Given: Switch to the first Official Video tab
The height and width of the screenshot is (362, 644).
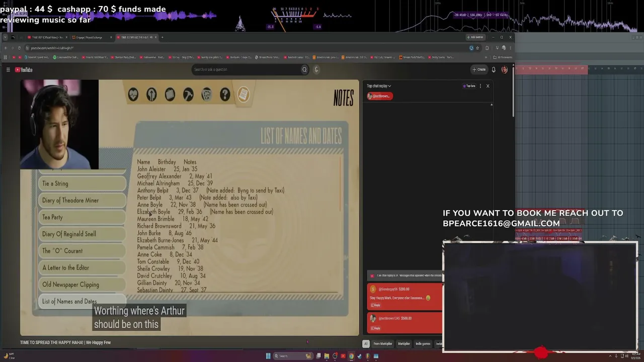Looking at the screenshot, I should 47,37.
